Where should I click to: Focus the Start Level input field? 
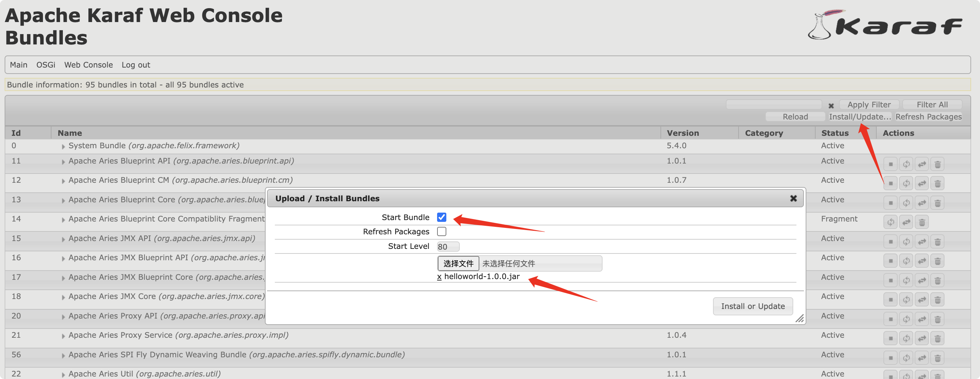(448, 246)
